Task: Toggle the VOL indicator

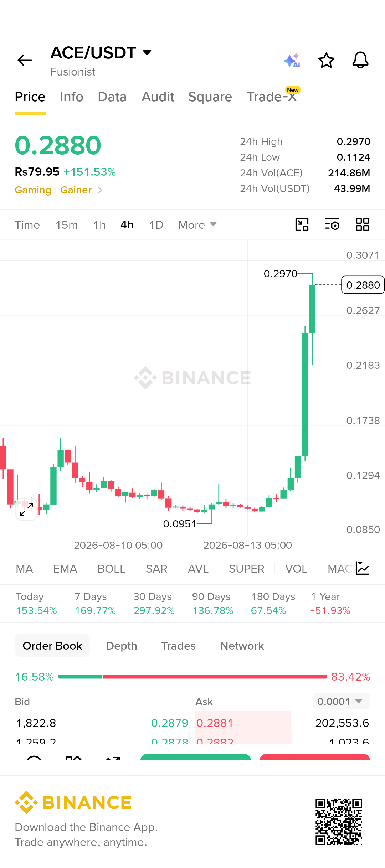Action: click(x=296, y=569)
